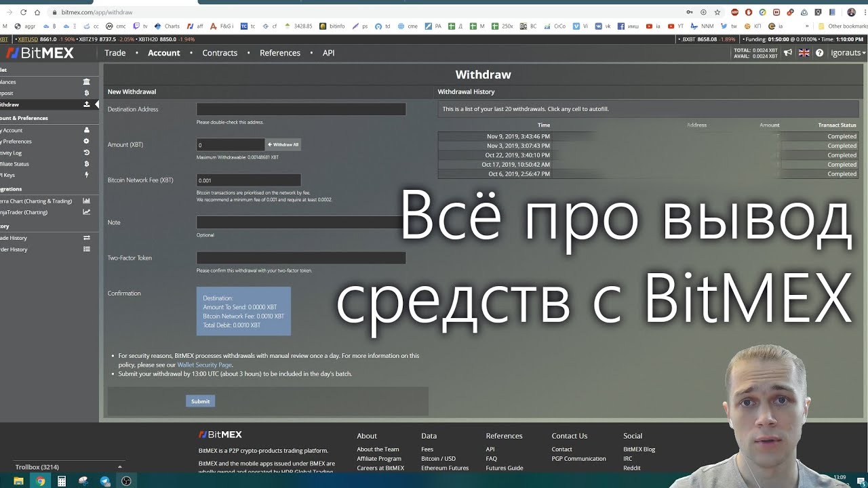Open the Affiliate Program footer link
Image resolution: width=868 pixels, height=488 pixels.
tap(379, 459)
